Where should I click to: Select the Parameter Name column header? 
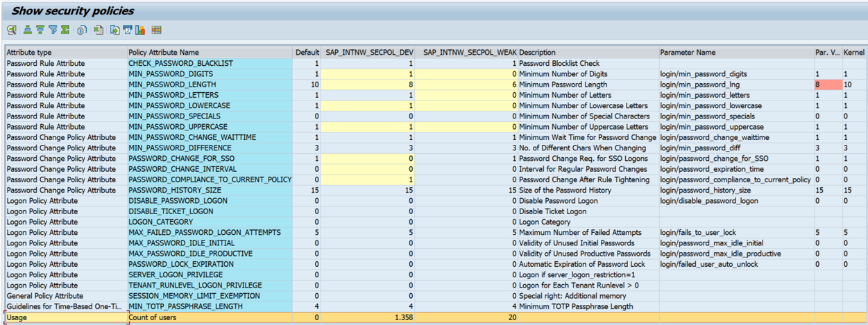pos(688,53)
